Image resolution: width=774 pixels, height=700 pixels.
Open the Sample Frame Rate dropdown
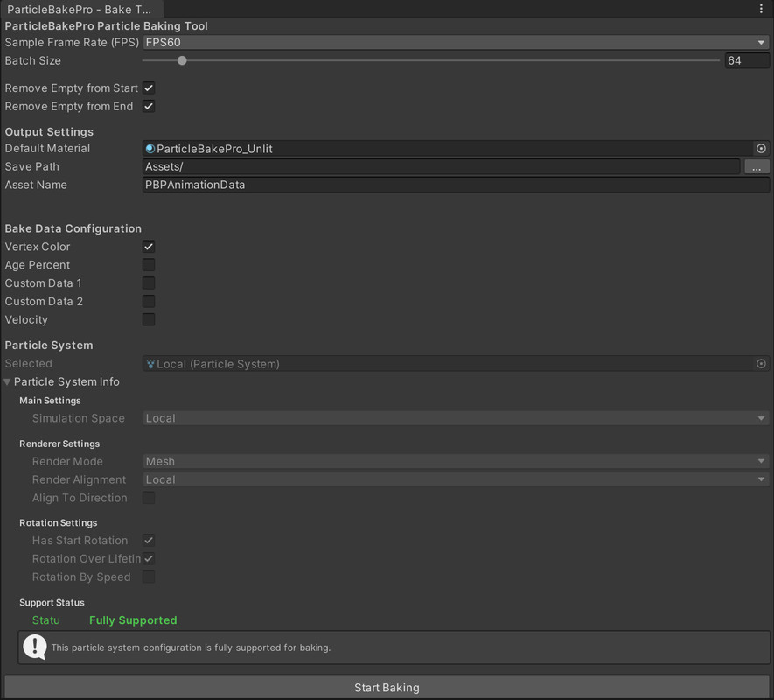(455, 42)
